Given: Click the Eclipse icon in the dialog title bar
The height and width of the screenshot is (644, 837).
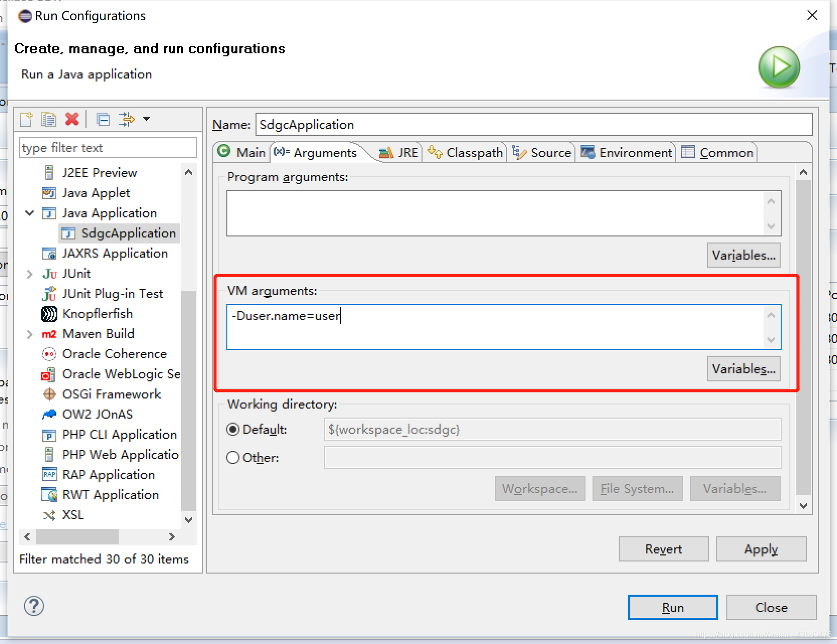Looking at the screenshot, I should click(24, 16).
